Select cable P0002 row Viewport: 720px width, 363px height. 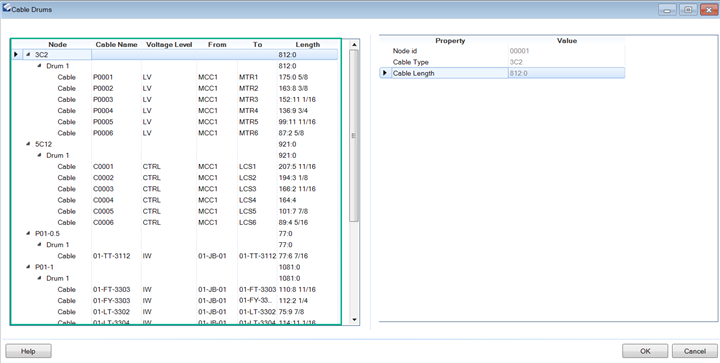pyautogui.click(x=180, y=88)
